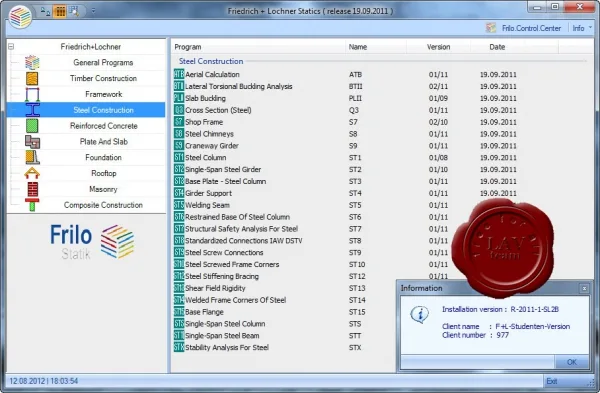600x393 pixels.
Task: Collapse the Friedrich+Lochner tree node
Action: (11, 47)
